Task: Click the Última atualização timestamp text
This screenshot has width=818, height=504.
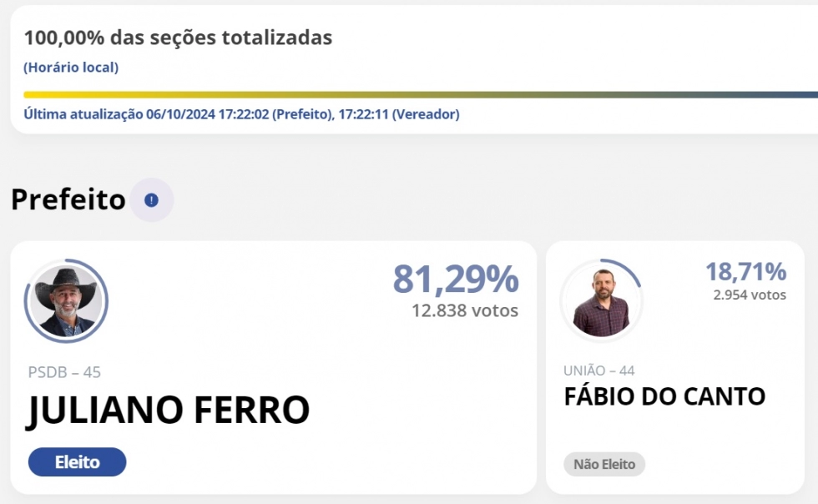Action: coord(241,114)
